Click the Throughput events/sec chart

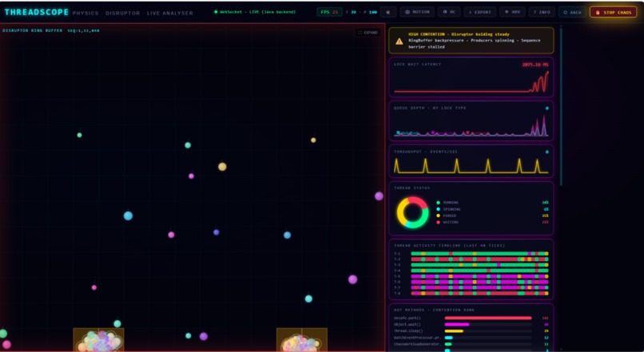pos(471,165)
